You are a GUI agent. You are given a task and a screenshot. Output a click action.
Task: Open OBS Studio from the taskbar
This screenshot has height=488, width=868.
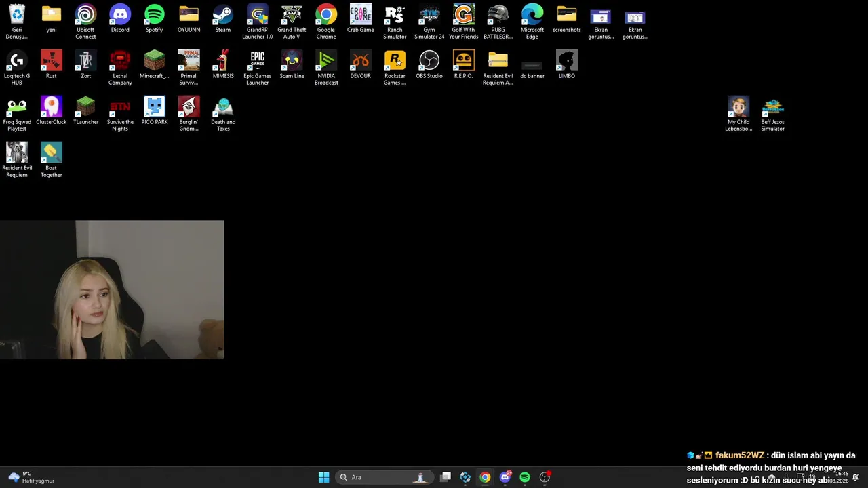(545, 477)
